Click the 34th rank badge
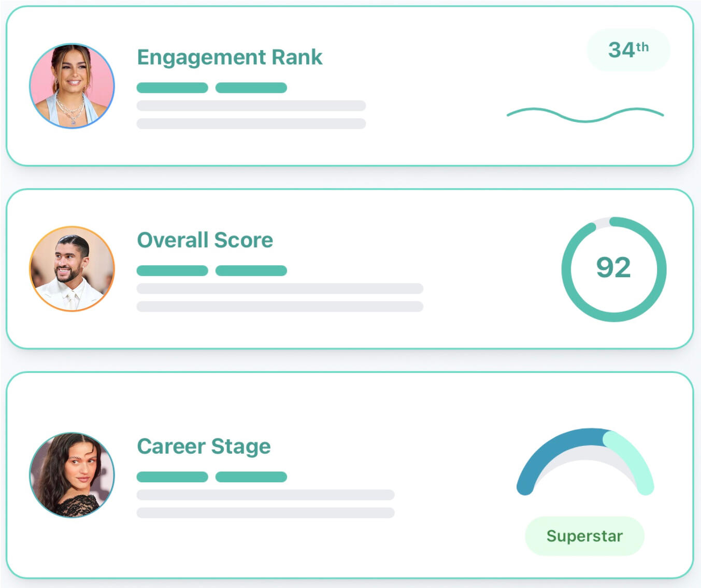The height and width of the screenshot is (588, 701). click(x=628, y=50)
